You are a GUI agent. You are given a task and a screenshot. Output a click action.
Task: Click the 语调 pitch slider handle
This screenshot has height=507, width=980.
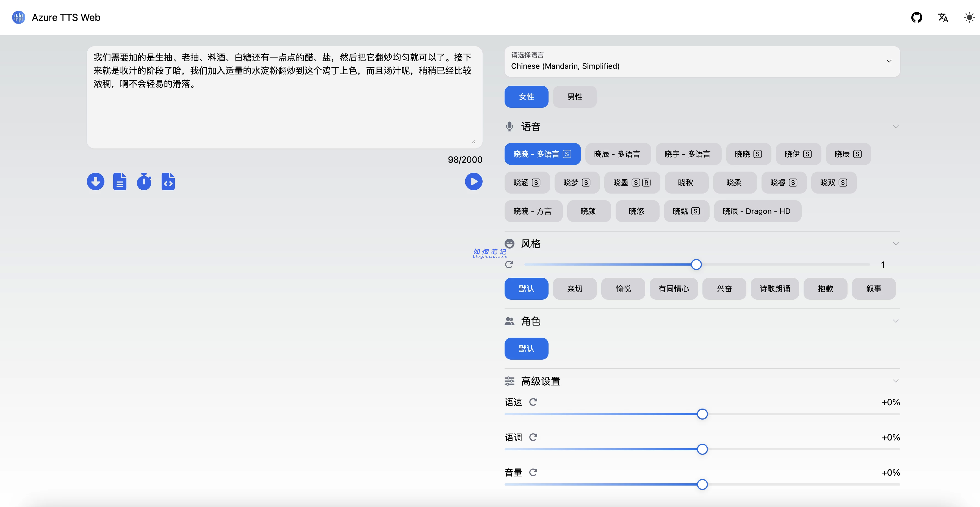[702, 449]
